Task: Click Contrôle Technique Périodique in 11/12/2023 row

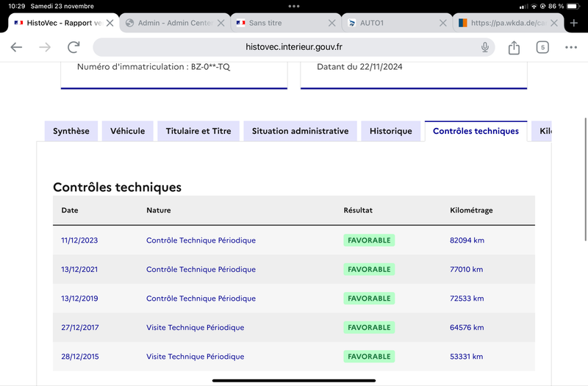Action: tap(201, 240)
